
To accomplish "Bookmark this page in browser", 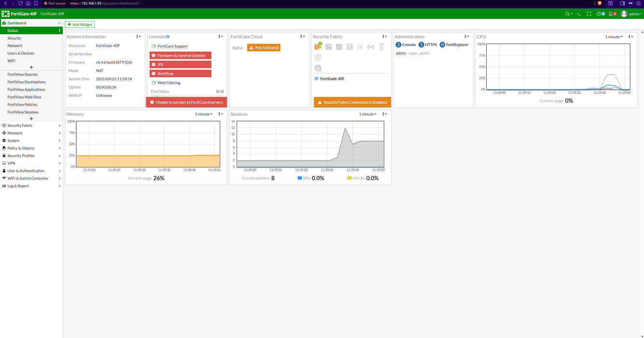I will 36,3.
